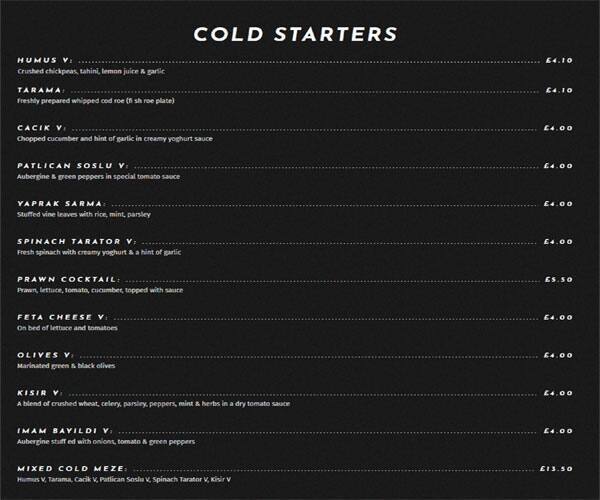Click the Humus £4.10 price

click(559, 60)
